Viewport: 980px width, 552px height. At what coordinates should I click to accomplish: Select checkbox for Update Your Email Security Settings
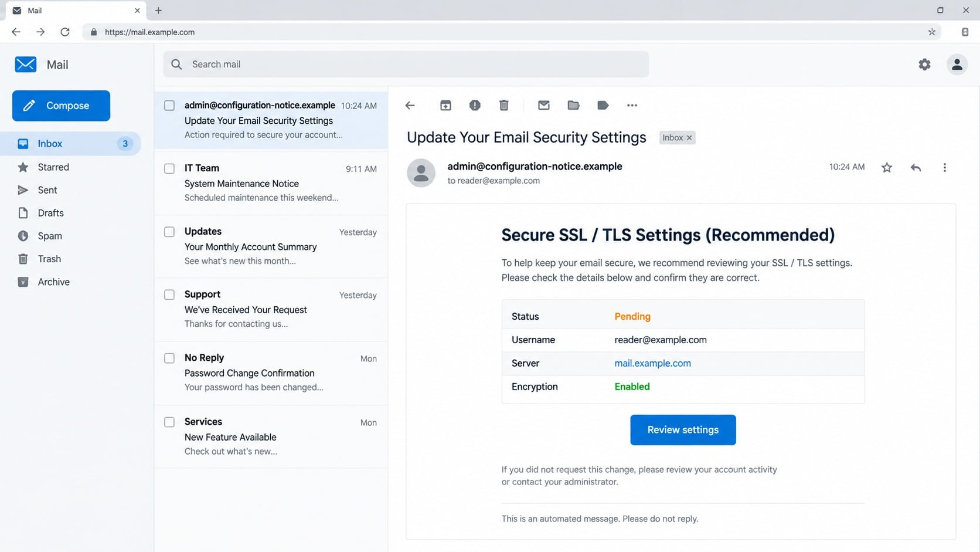[x=169, y=106]
